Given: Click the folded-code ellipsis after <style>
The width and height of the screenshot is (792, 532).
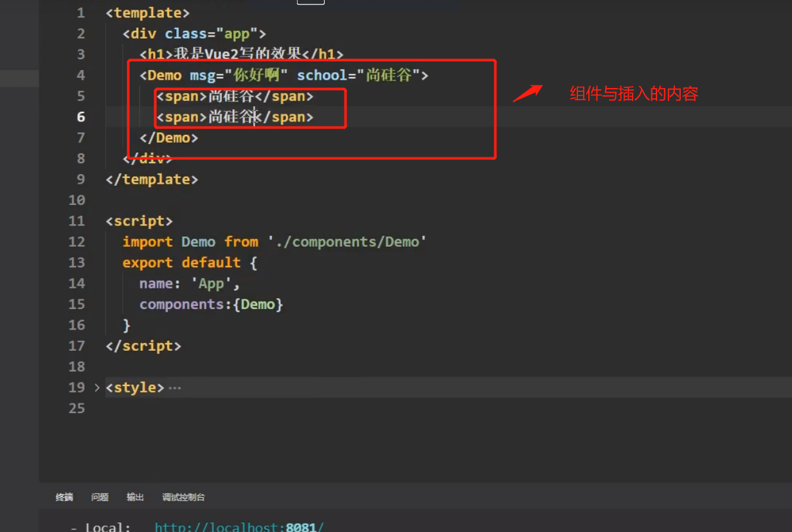Looking at the screenshot, I should coord(174,388).
